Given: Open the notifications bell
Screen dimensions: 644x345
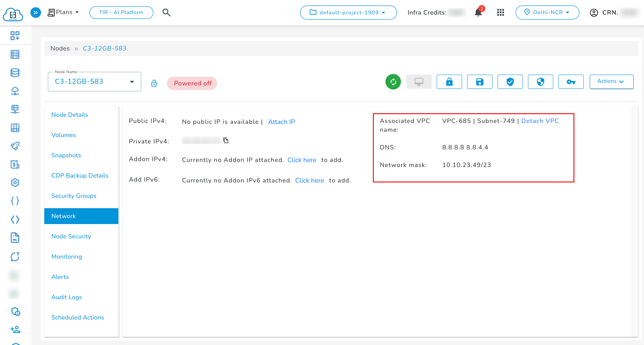Looking at the screenshot, I should [x=478, y=13].
